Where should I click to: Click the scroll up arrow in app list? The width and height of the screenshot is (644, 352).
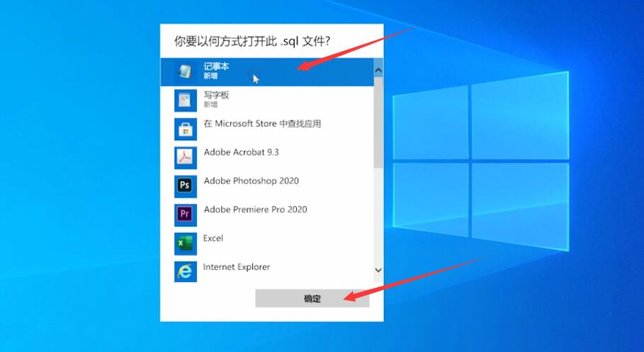pos(378,70)
